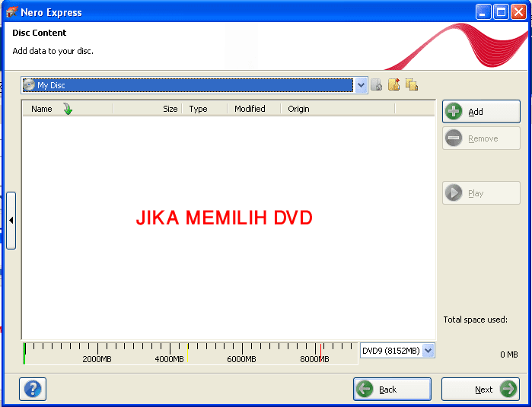532x407 pixels.
Task: Click the copy files icon beside new folder
Action: point(412,84)
